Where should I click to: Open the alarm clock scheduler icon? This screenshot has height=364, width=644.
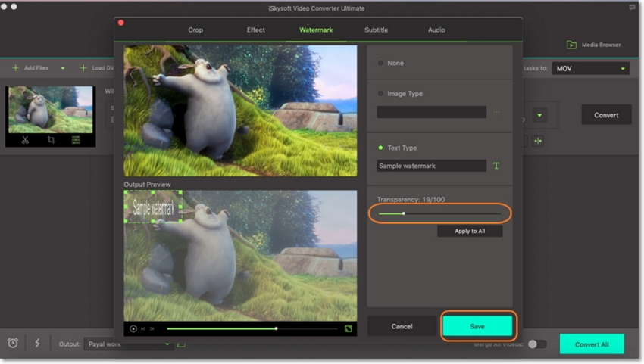click(13, 344)
